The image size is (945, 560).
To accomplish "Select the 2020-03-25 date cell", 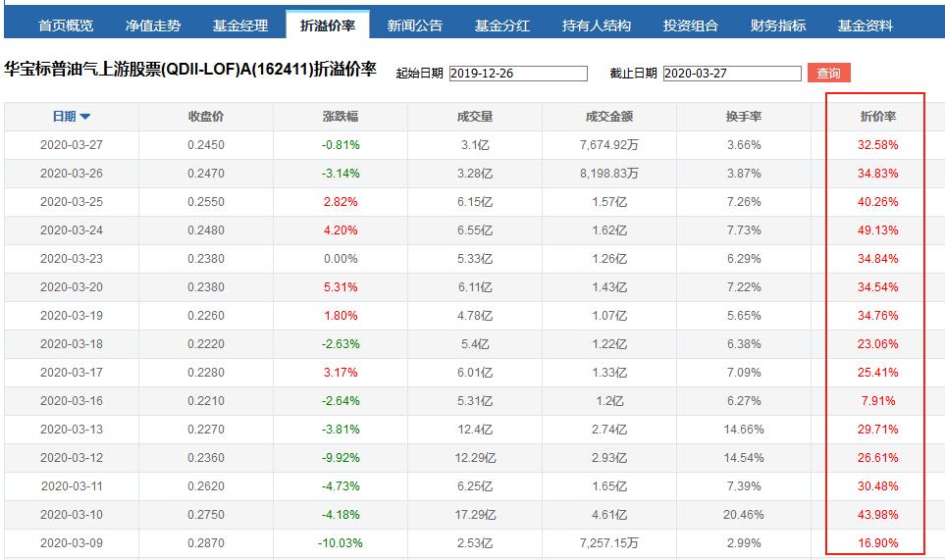I will (x=72, y=202).
